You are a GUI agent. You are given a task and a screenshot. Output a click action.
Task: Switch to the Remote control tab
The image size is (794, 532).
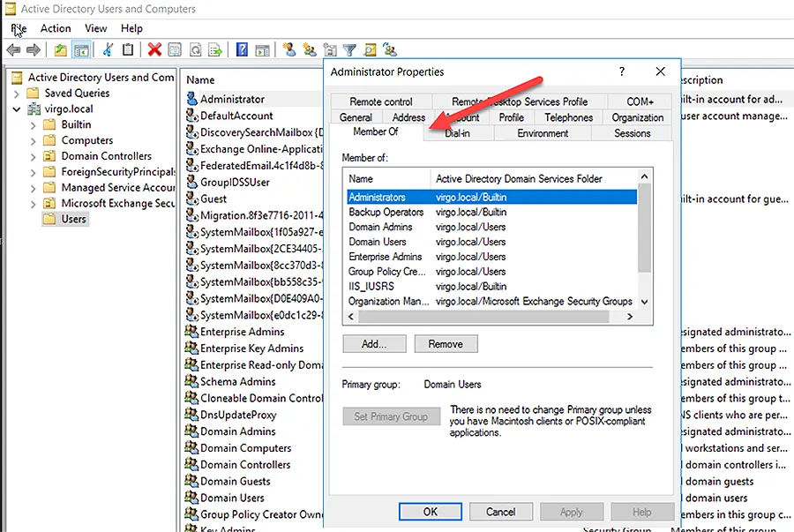point(381,101)
